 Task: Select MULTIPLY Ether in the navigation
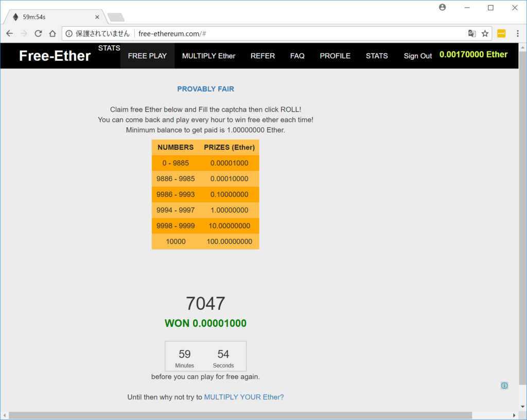[208, 56]
